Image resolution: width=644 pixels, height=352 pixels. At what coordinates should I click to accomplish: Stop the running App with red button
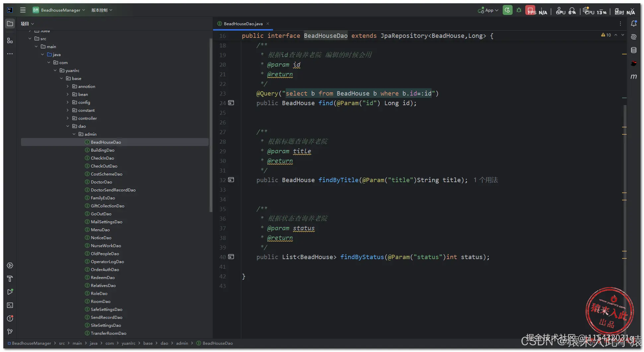tap(530, 10)
